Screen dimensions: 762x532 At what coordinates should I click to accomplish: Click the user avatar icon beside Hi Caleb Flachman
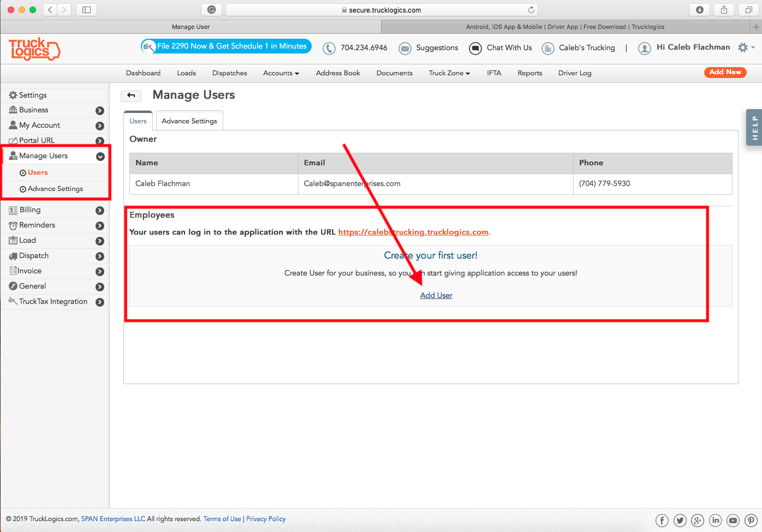coord(645,49)
